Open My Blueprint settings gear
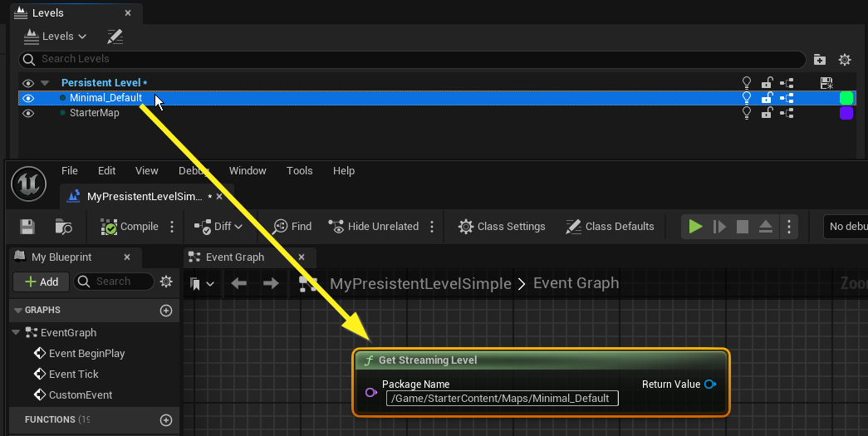This screenshot has width=868, height=436. (166, 282)
